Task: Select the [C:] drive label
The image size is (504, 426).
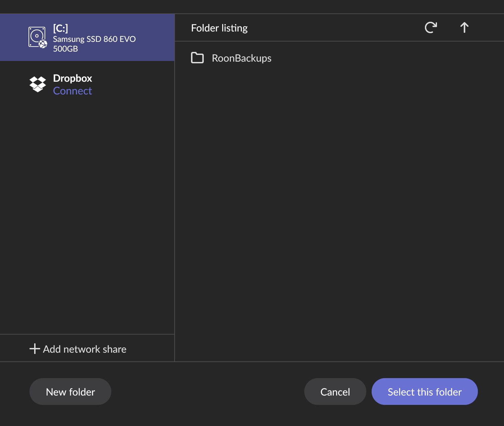Action: 60,28
